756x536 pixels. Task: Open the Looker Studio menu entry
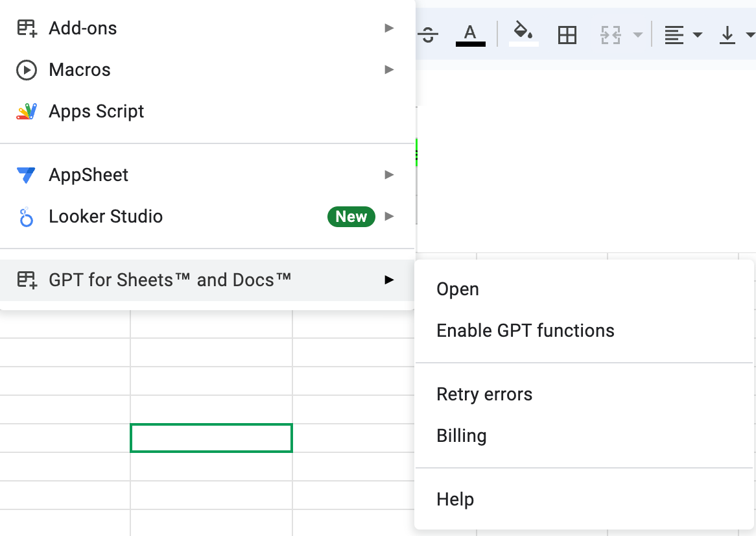[207, 216]
